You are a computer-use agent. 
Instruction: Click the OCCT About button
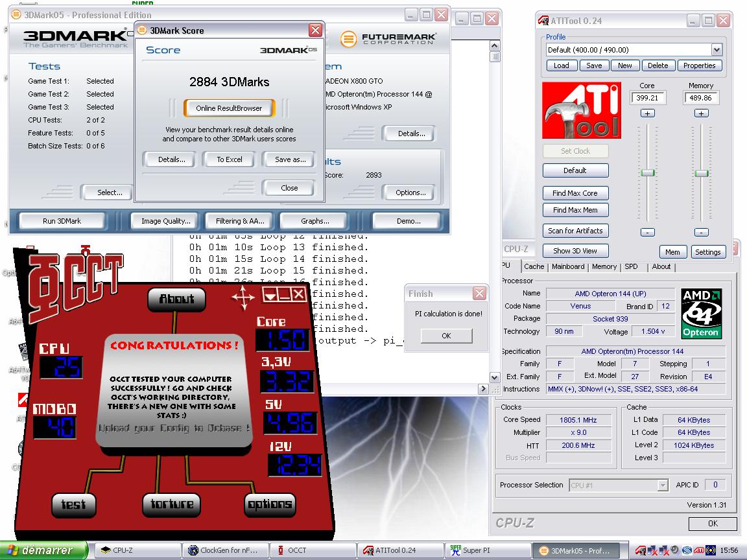[x=177, y=299]
